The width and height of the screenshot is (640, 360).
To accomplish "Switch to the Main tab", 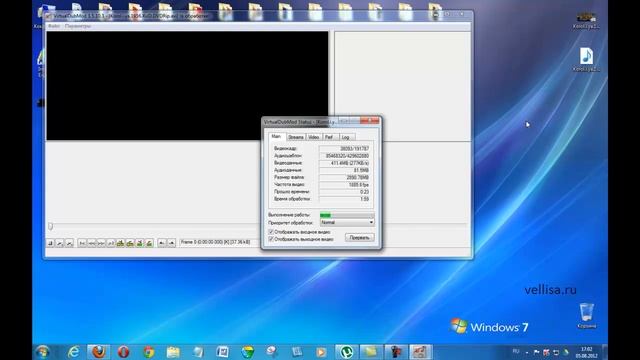I will 276,136.
